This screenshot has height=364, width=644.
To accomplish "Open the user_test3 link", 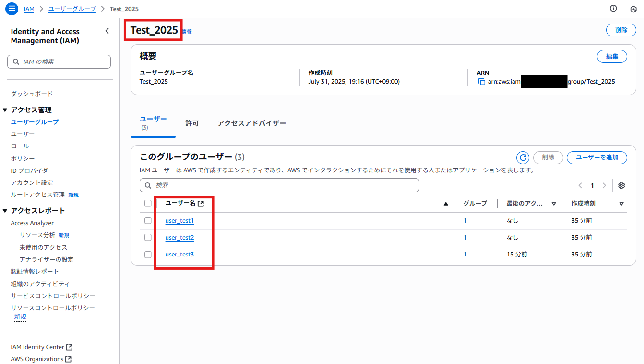I will pyautogui.click(x=179, y=255).
